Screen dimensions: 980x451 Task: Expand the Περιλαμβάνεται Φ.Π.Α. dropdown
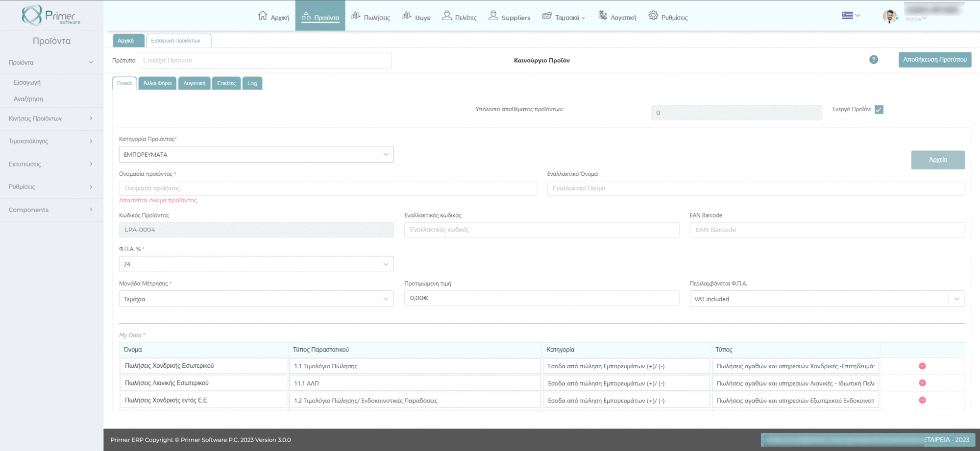coord(827,299)
